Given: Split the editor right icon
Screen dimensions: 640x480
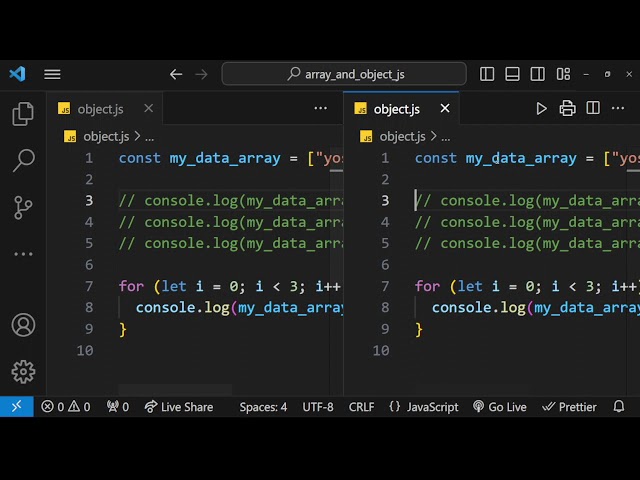Looking at the screenshot, I should click(593, 108).
